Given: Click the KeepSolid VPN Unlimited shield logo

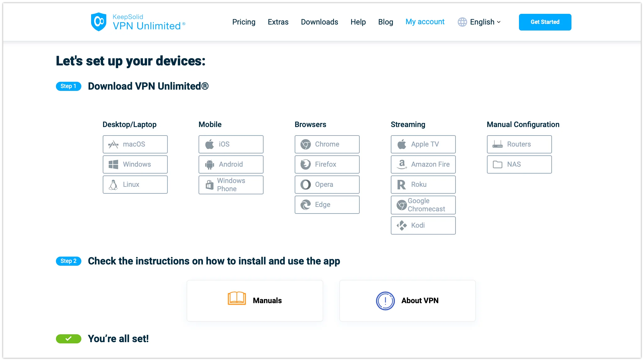Looking at the screenshot, I should click(x=99, y=22).
